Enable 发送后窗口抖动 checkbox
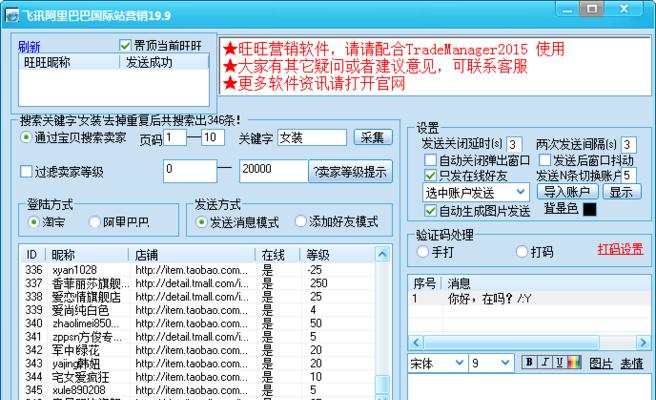The image size is (656, 400). 544,160
